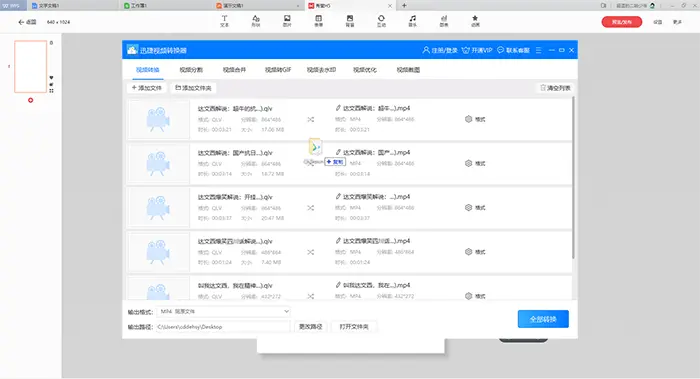Open the output format (输出格式) MP4 dropdown

coord(224,311)
